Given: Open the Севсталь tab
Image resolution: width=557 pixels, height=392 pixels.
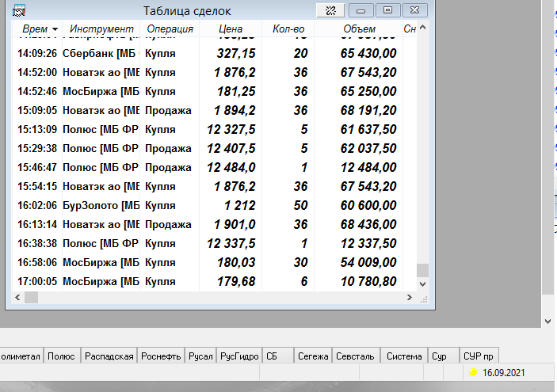Looking at the screenshot, I should [x=356, y=356].
